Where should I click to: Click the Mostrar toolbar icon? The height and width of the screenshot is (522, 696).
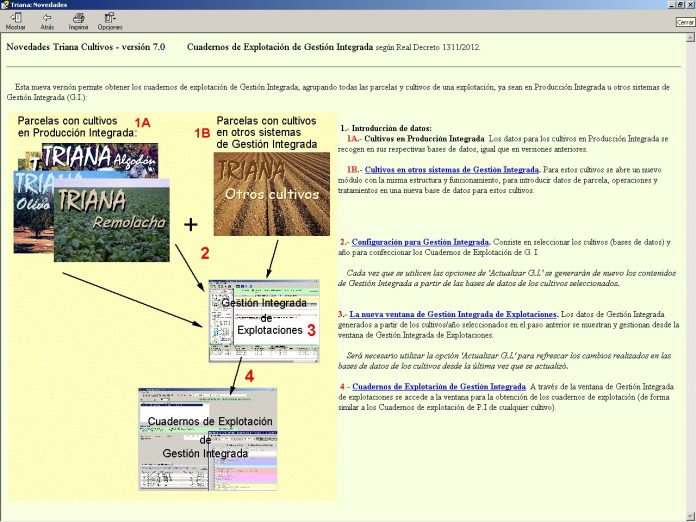pos(16,21)
